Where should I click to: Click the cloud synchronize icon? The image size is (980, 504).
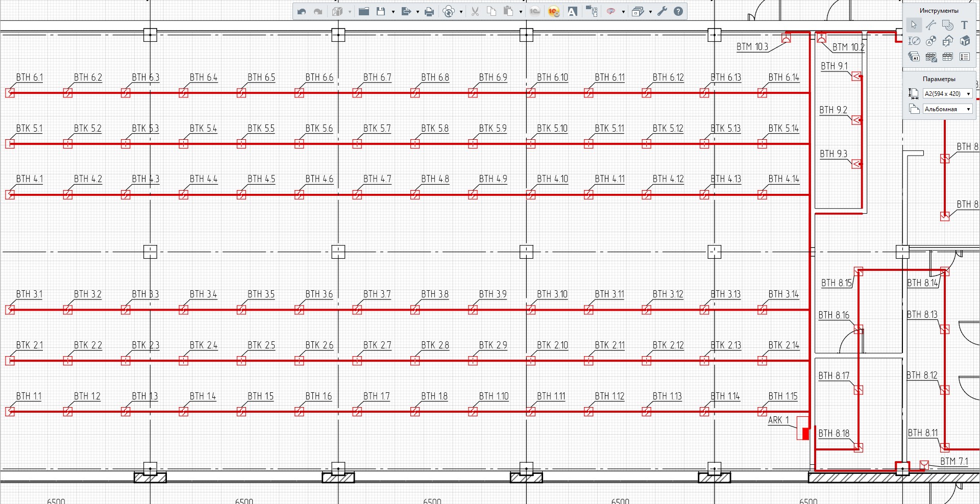(x=449, y=11)
